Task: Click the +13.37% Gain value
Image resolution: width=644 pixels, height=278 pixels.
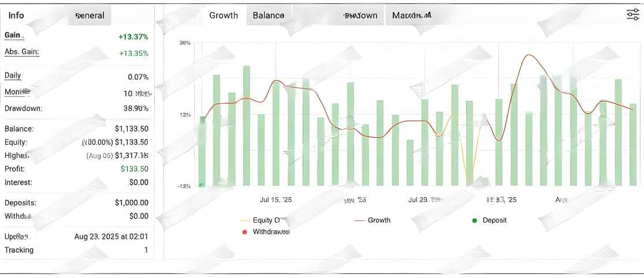Action: pyautogui.click(x=133, y=37)
